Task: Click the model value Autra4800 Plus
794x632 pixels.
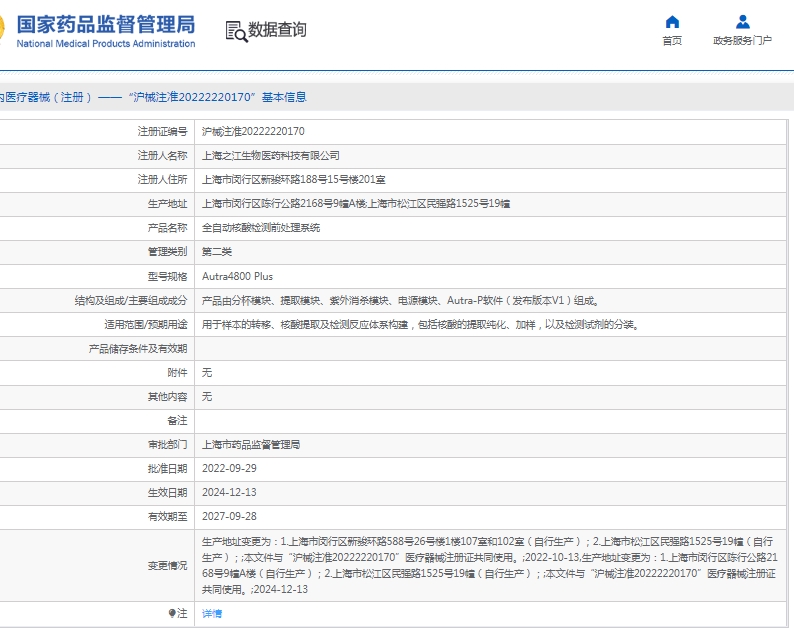Action: 237,276
